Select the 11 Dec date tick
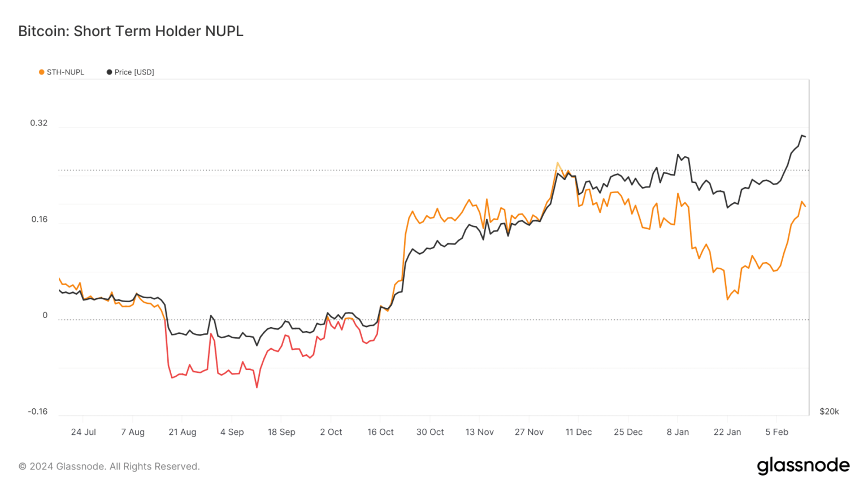Image resolution: width=868 pixels, height=488 pixels. 579,432
